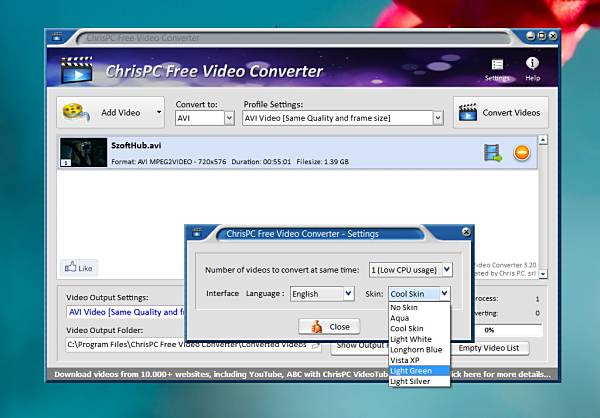Click the clapperboard logo in header banner
Screen dimensions: 600x418
[77, 70]
